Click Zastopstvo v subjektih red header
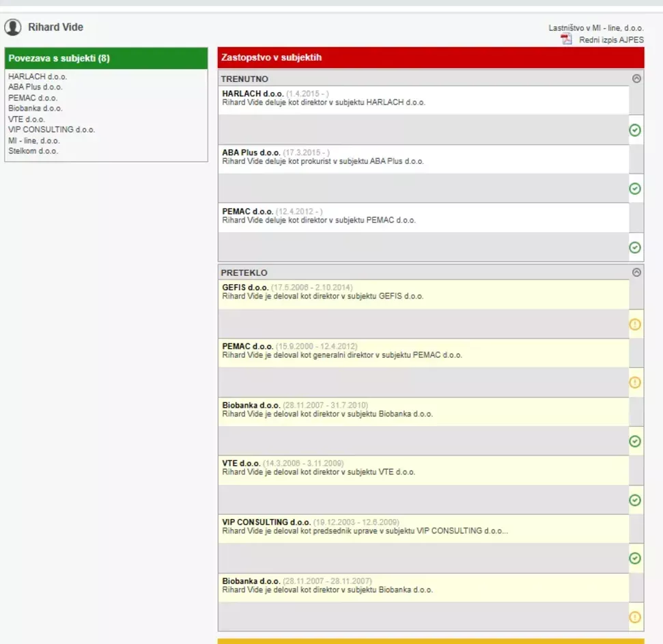Viewport: 663px width, 644px height. (x=430, y=58)
